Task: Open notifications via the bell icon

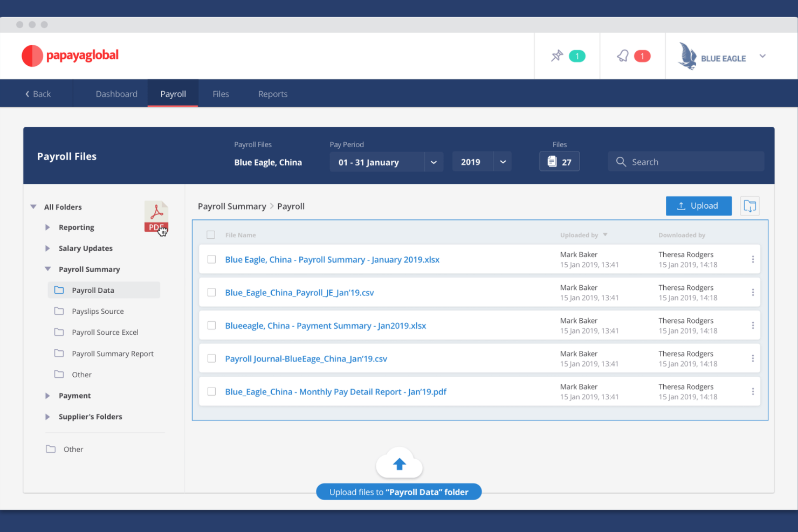Action: click(x=623, y=56)
